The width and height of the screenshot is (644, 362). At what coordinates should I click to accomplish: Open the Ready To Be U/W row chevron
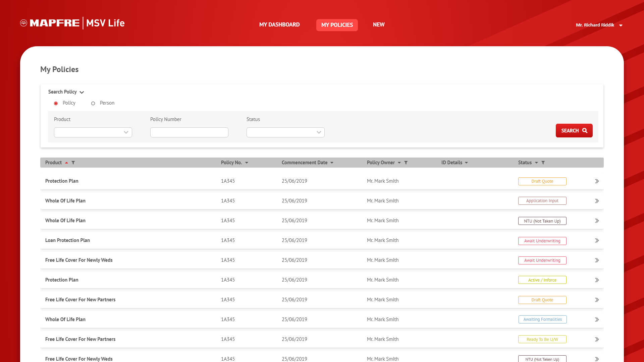[x=597, y=340]
